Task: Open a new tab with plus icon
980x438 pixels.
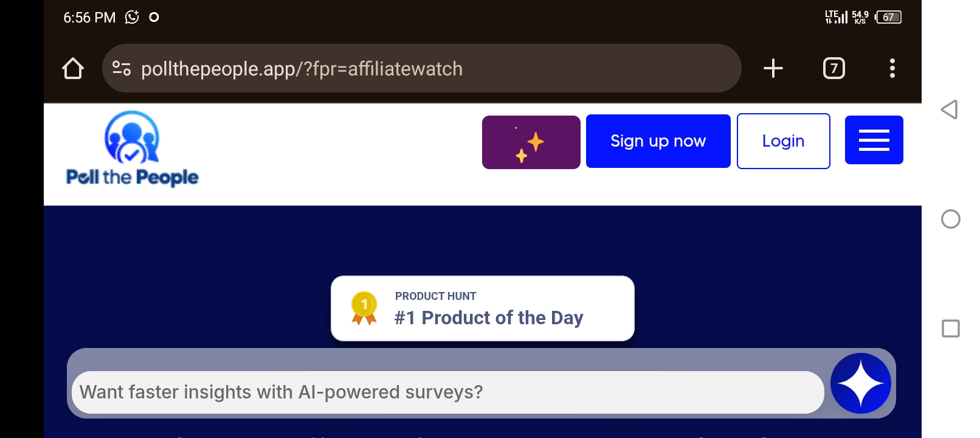Action: point(773,68)
